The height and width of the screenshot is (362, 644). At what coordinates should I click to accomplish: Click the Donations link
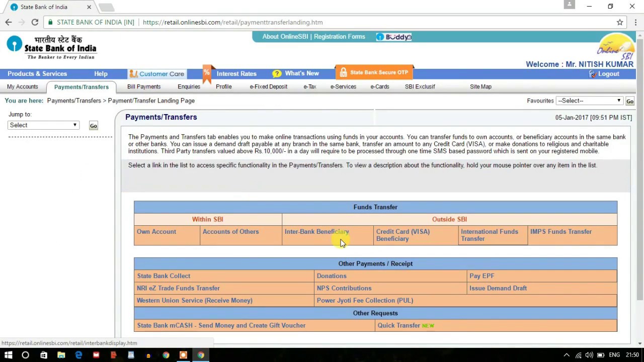click(x=332, y=276)
